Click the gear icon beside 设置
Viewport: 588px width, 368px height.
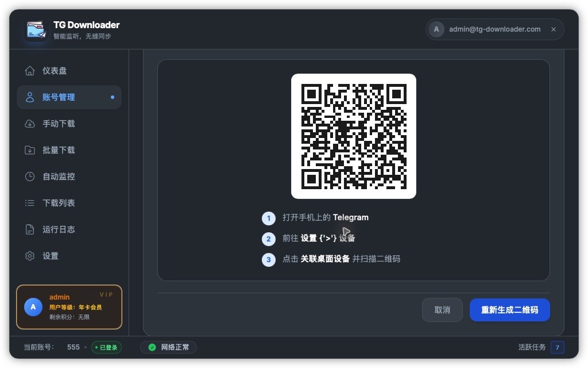[x=30, y=256]
